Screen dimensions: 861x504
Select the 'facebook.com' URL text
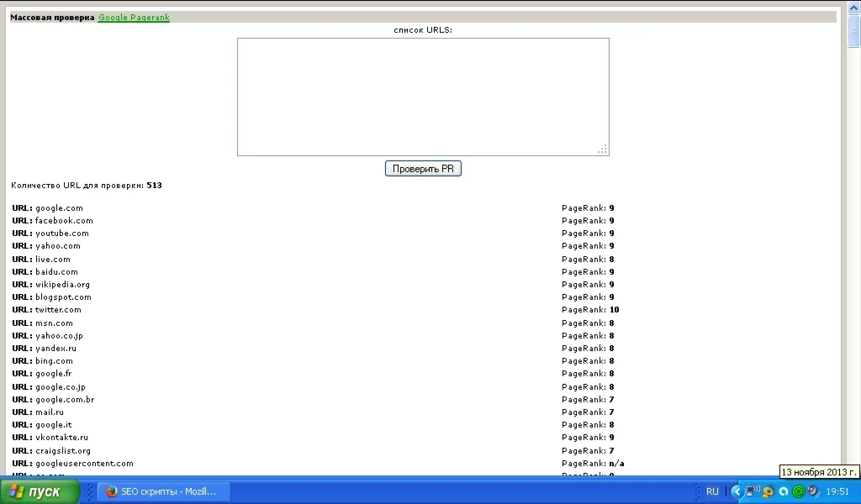pos(64,221)
